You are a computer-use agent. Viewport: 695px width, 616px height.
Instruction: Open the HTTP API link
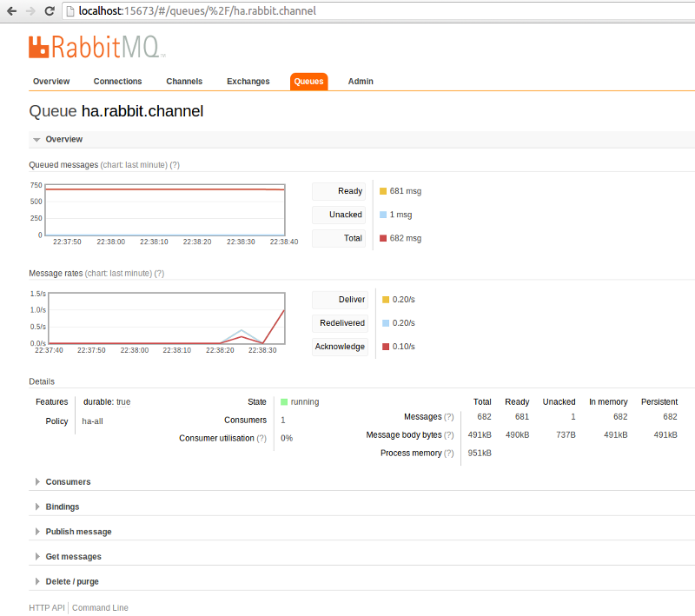pyautogui.click(x=47, y=607)
